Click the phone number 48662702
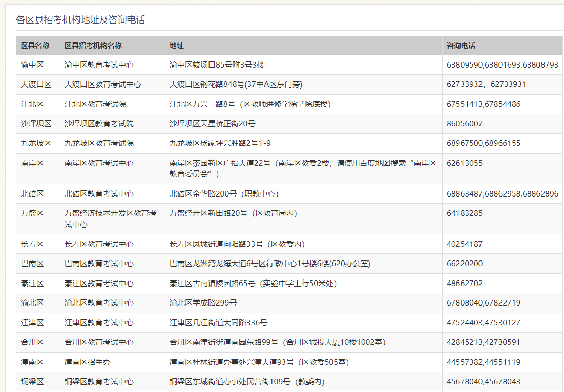The height and width of the screenshot is (392, 564). (x=465, y=284)
